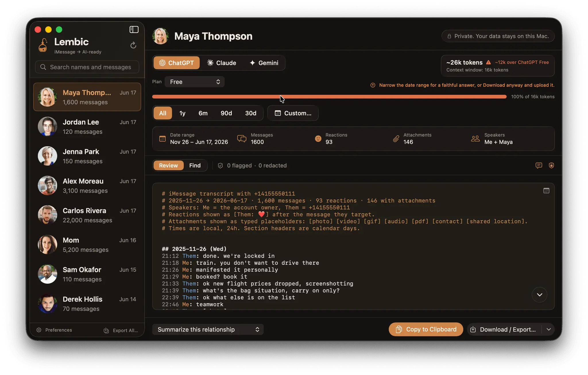Select the Claude model tab
588x375 pixels.
pos(222,63)
